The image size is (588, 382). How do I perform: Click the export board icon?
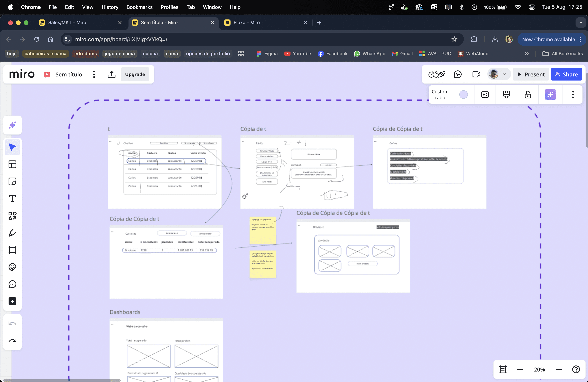pyautogui.click(x=111, y=74)
